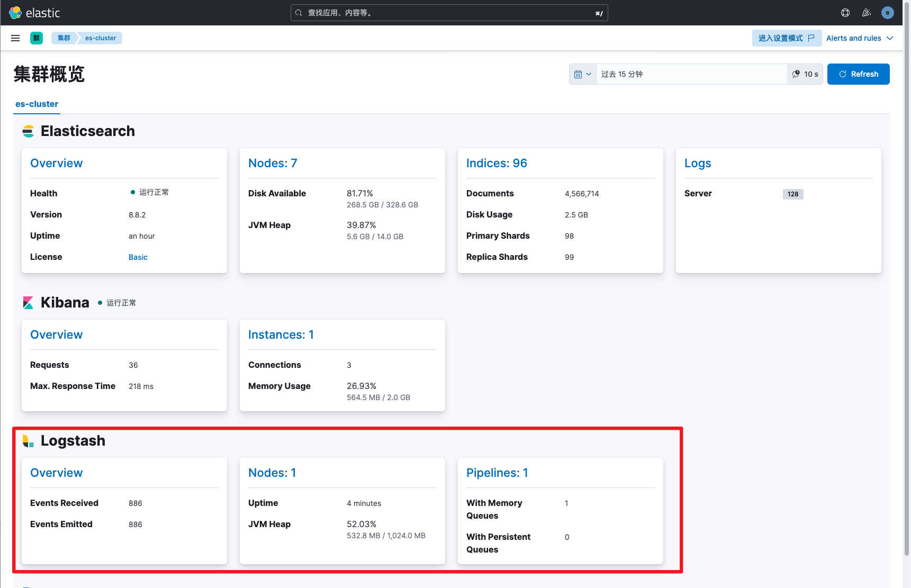911x588 pixels.
Task: Click the Replica Shards 99 value
Action: pos(569,257)
